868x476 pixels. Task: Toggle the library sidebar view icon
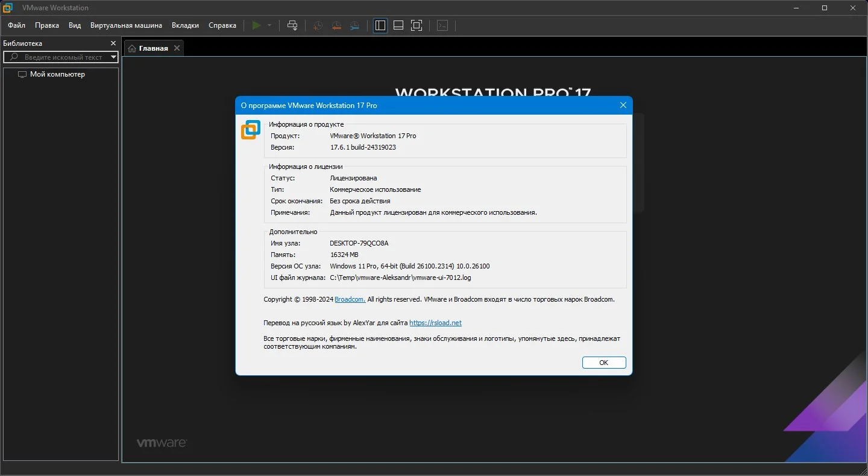tap(380, 25)
